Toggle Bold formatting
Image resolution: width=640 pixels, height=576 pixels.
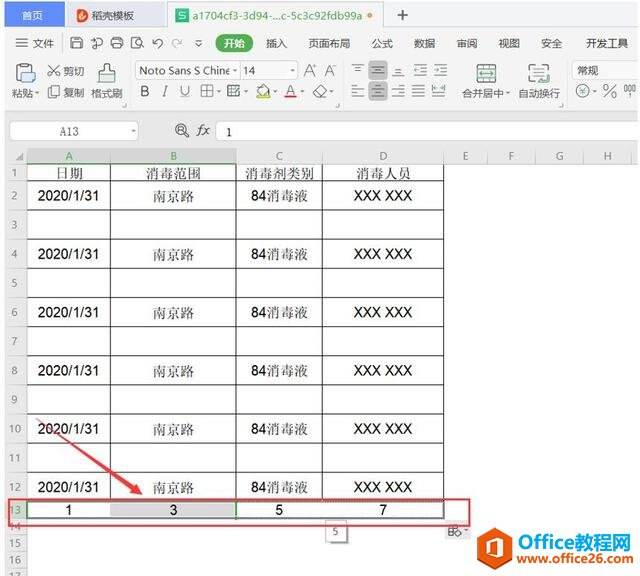point(144,91)
